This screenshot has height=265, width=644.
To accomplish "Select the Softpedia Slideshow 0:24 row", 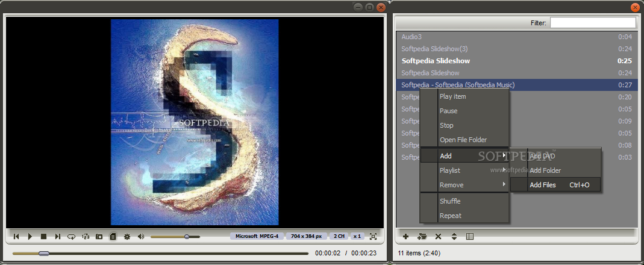I will click(517, 73).
